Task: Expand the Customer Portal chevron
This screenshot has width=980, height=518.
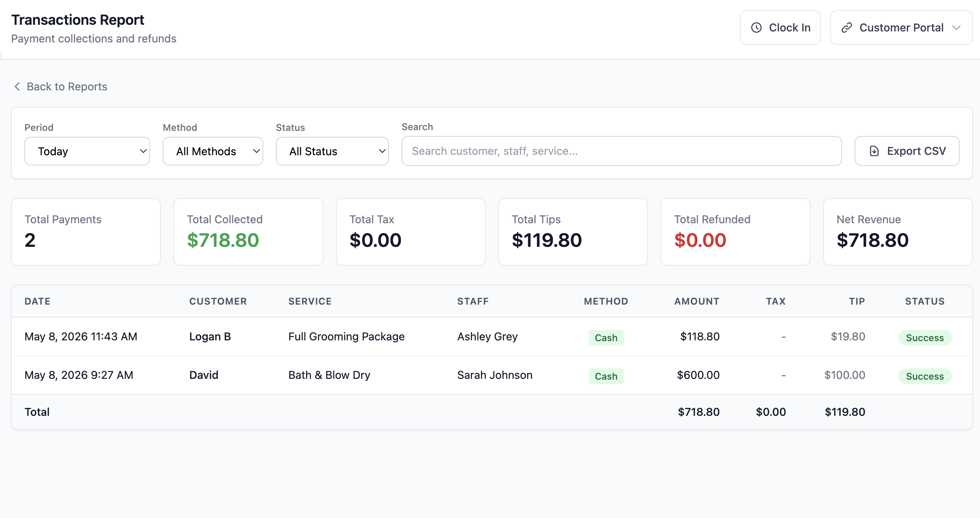Action: [x=956, y=28]
